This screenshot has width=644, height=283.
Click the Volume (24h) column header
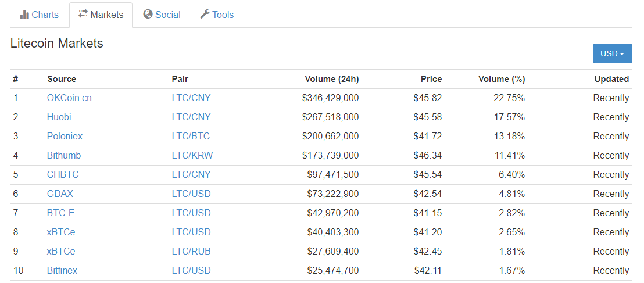pos(331,79)
